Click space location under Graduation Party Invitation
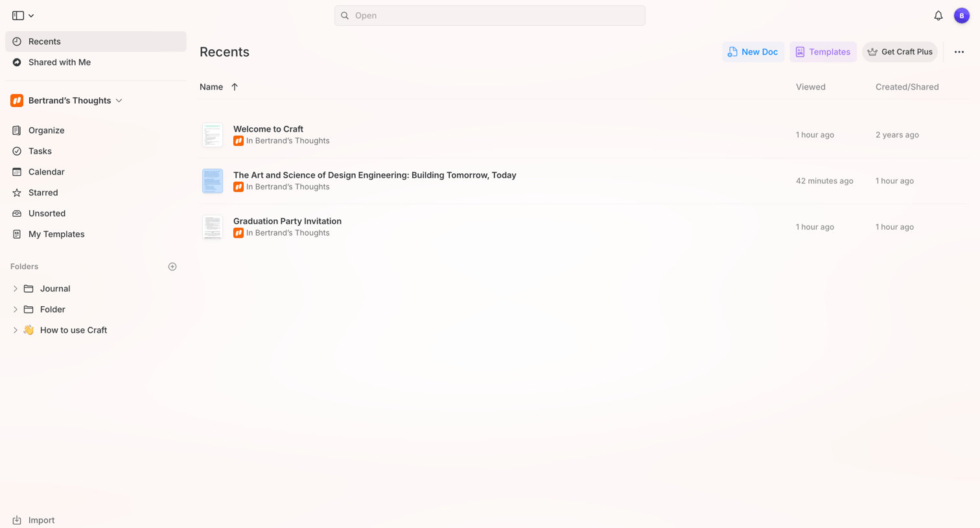Screen dimensions: 980x528 pyautogui.click(x=281, y=233)
